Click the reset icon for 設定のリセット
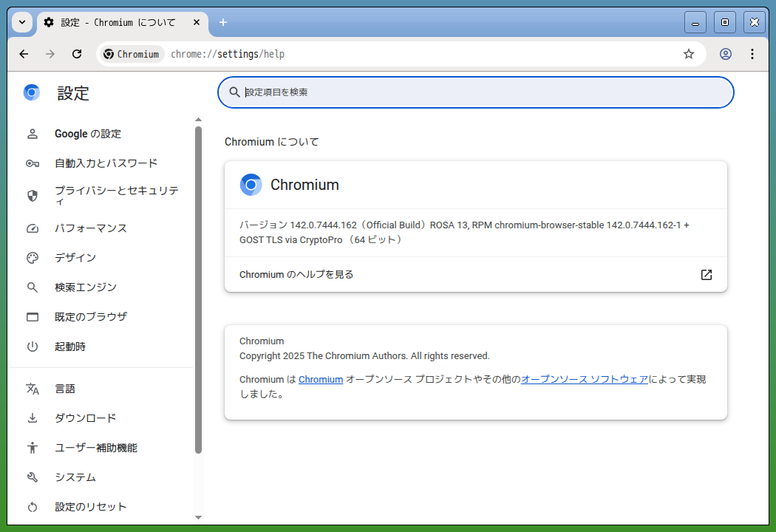Screen dimensions: 776x532 tap(33, 507)
